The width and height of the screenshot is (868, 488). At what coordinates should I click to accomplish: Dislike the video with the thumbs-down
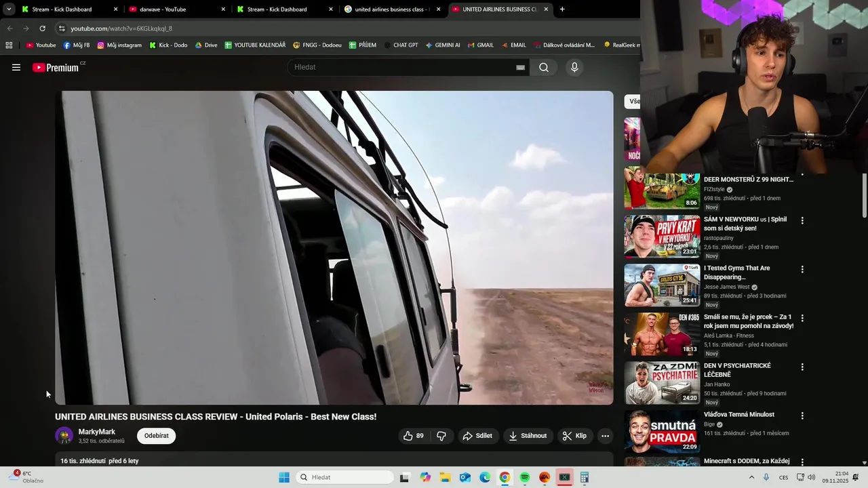(x=441, y=436)
